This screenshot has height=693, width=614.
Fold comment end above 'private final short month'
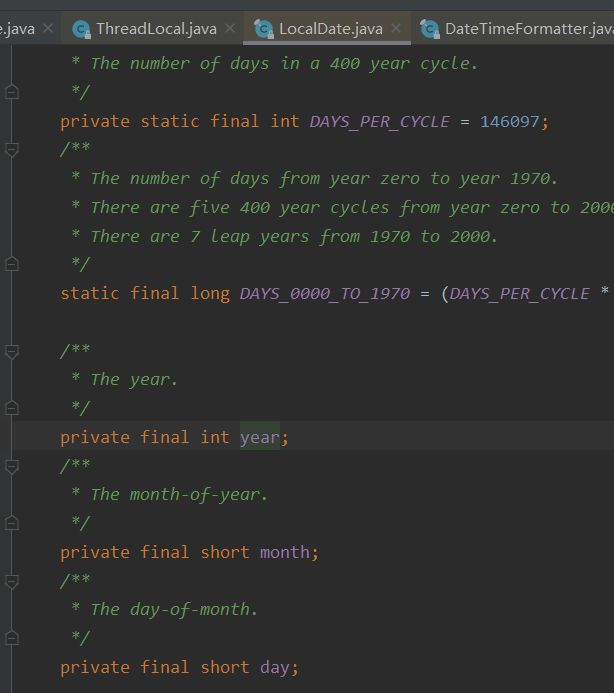pos(12,523)
